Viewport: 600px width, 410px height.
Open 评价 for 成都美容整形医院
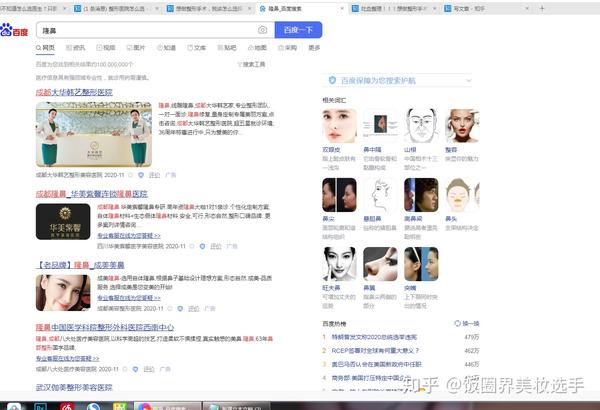click(194, 309)
